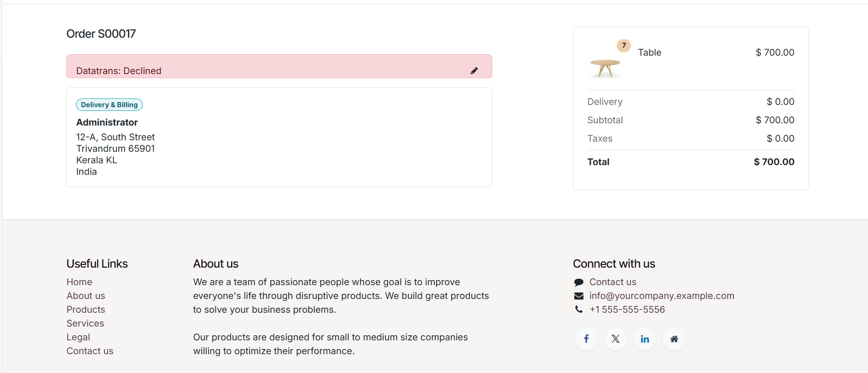
Task: Click the envelope icon beside email address
Action: [x=579, y=296]
